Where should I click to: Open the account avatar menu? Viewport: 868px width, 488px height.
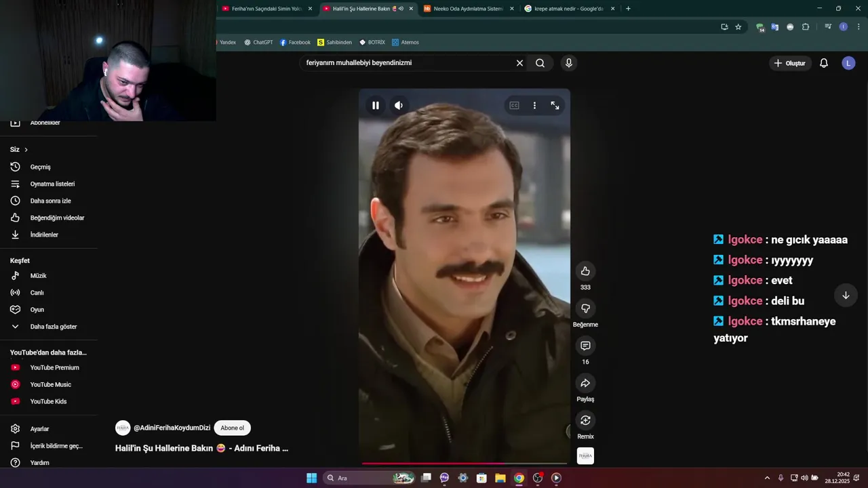tap(848, 63)
